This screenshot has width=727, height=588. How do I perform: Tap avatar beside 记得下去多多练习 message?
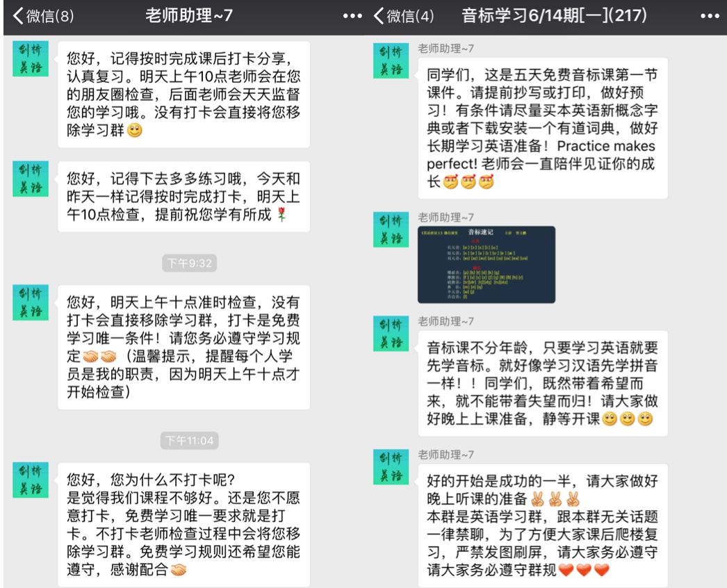pyautogui.click(x=31, y=179)
